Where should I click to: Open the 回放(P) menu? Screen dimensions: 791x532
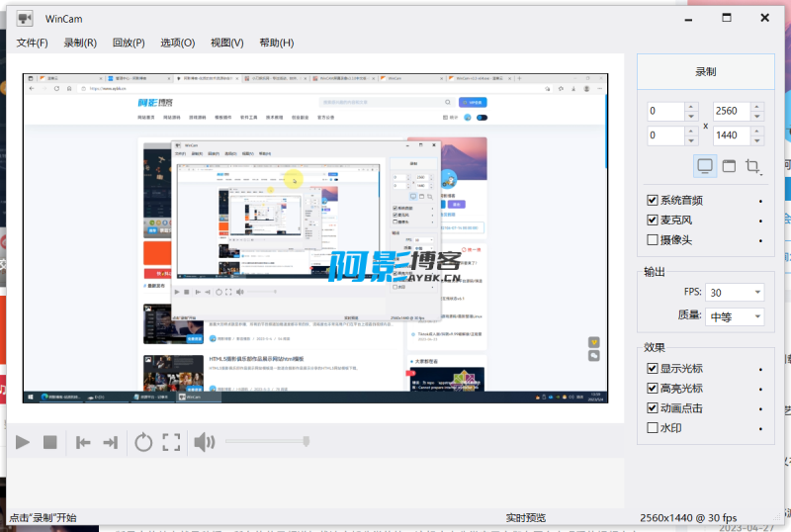pyautogui.click(x=129, y=43)
